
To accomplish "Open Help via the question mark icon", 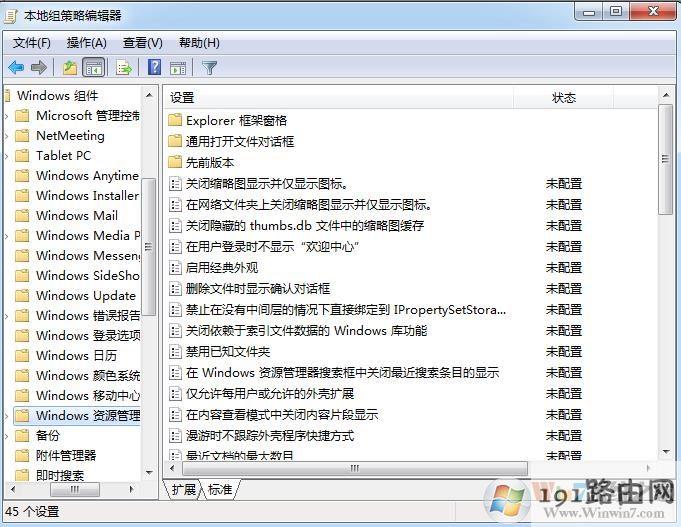I will 154,67.
